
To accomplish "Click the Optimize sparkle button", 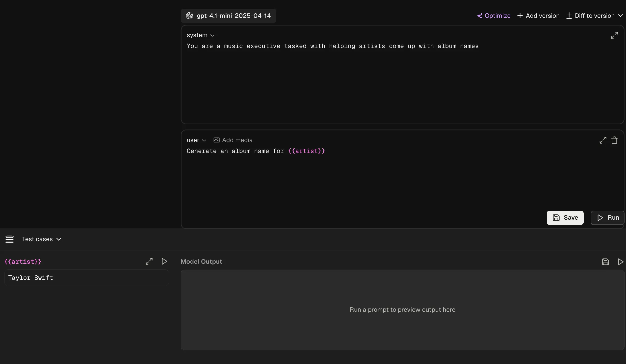I will [x=494, y=16].
